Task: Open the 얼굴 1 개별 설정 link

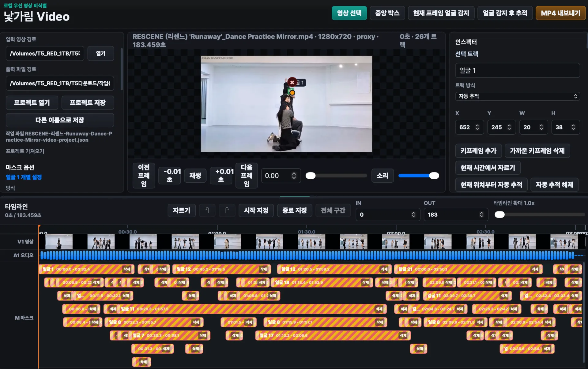Action: coord(24,177)
